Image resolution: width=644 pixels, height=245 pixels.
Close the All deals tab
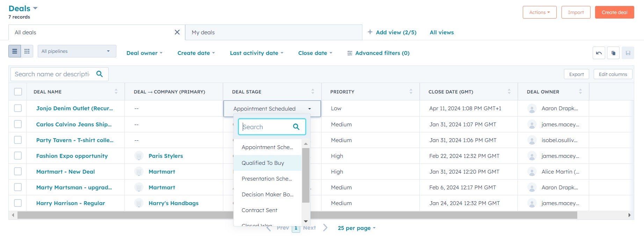177,32
